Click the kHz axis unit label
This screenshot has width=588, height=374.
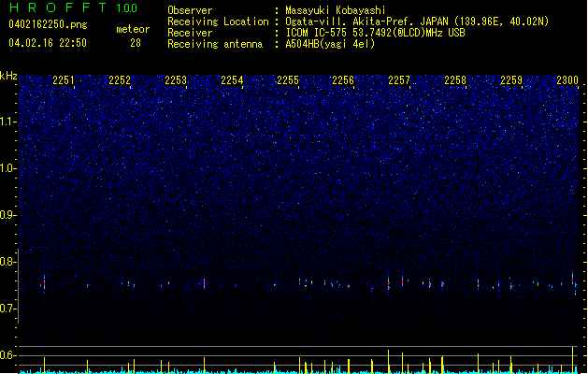8,76
